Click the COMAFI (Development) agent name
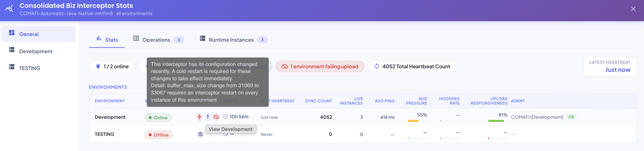The height and width of the screenshot is (151, 644). pyautogui.click(x=537, y=117)
